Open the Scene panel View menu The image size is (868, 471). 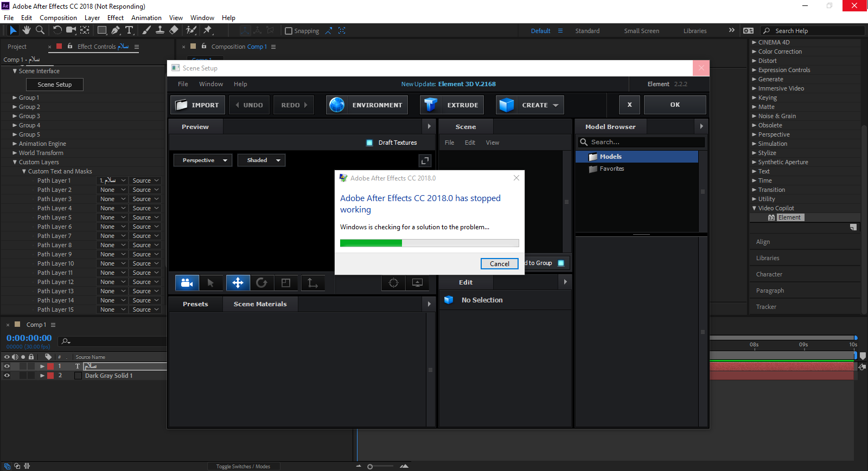pos(493,143)
